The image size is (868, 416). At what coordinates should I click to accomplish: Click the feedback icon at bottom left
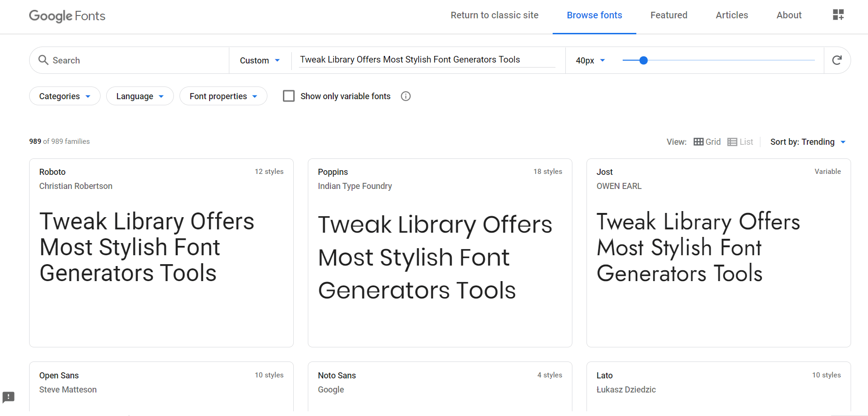pyautogui.click(x=8, y=397)
